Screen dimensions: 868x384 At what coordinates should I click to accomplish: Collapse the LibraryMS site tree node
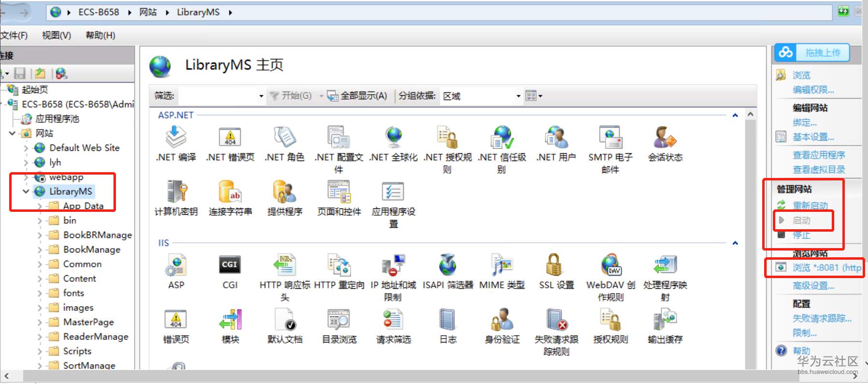click(x=26, y=192)
